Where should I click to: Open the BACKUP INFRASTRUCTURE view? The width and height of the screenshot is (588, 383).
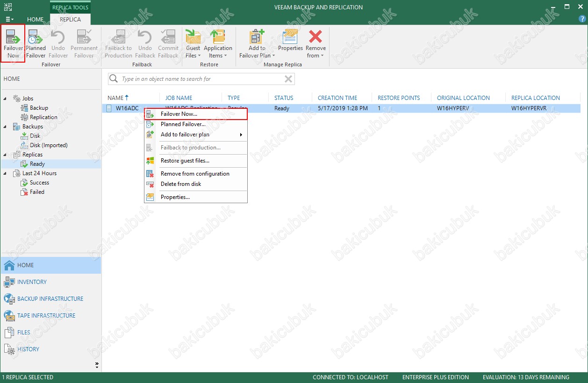coord(50,299)
